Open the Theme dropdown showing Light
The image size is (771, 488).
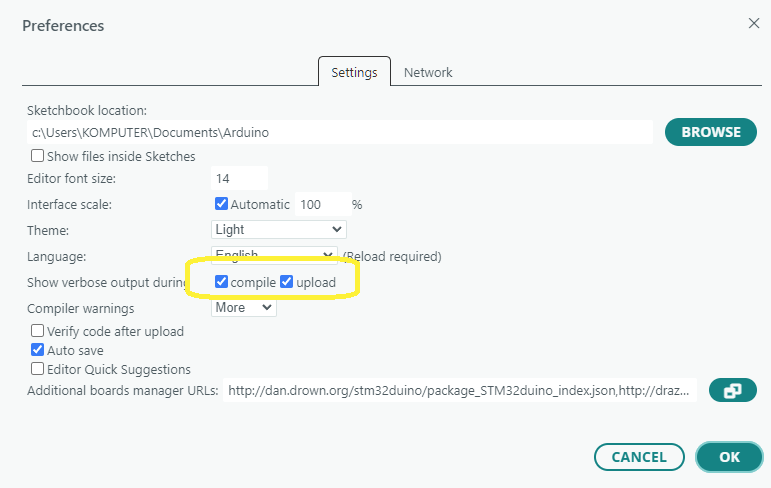tap(279, 229)
